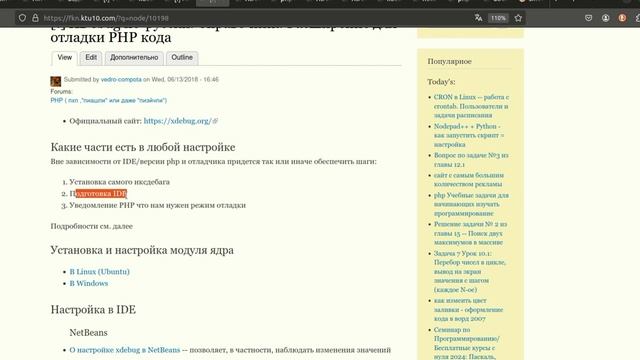Image resolution: width=640 pixels, height=360 pixels.
Task: Click the heading 'Установка и настройка модуля ядра'
Action: click(142, 250)
